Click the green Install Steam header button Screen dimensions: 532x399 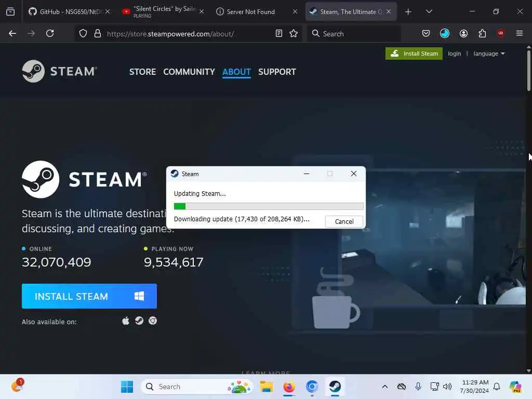[x=414, y=54]
